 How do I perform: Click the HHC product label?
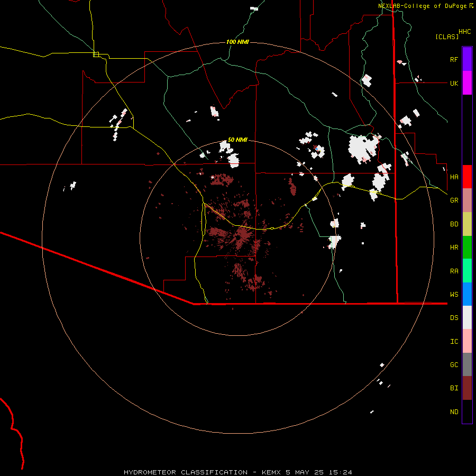pos(464,32)
